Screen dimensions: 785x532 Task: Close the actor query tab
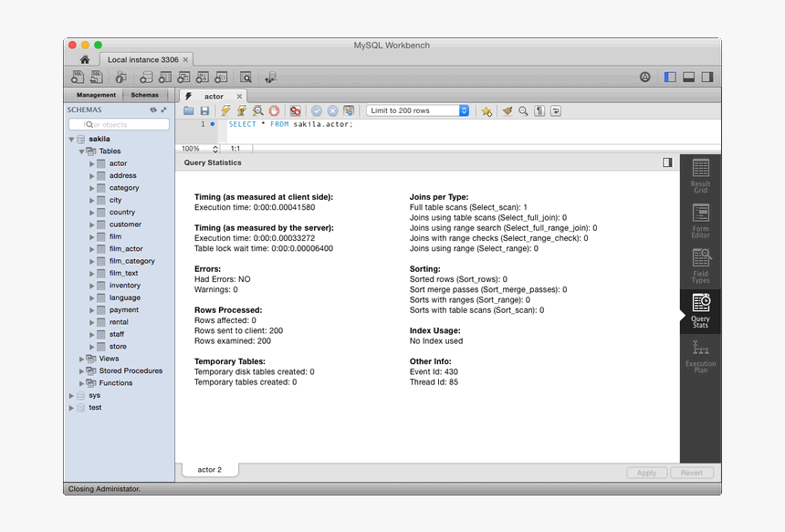click(239, 96)
